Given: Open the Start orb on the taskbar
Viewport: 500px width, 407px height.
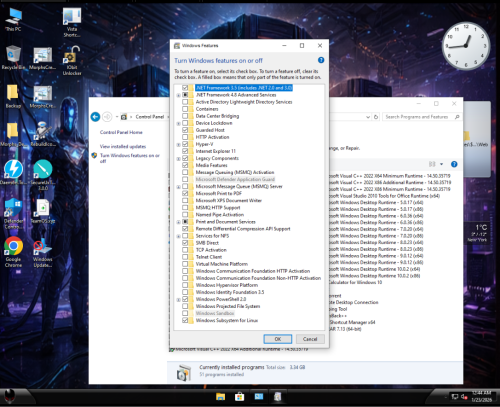Looking at the screenshot, I should coord(10,397).
